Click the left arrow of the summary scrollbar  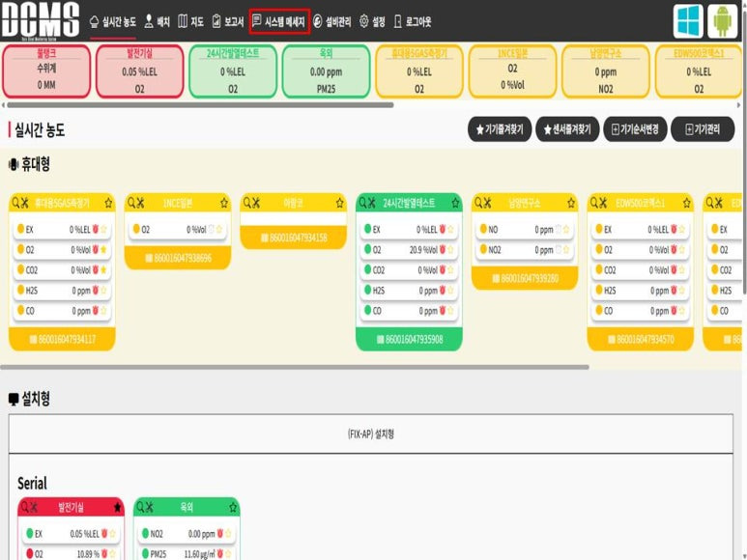point(3,105)
